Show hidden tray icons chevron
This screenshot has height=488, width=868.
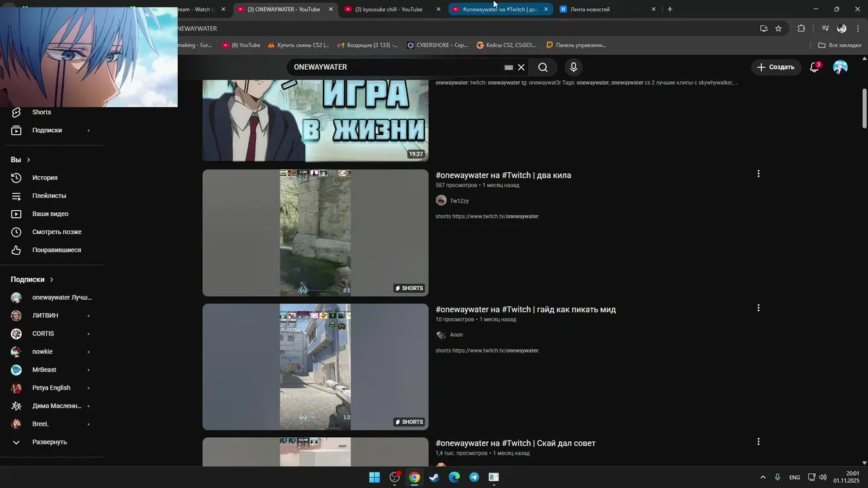pyautogui.click(x=763, y=477)
